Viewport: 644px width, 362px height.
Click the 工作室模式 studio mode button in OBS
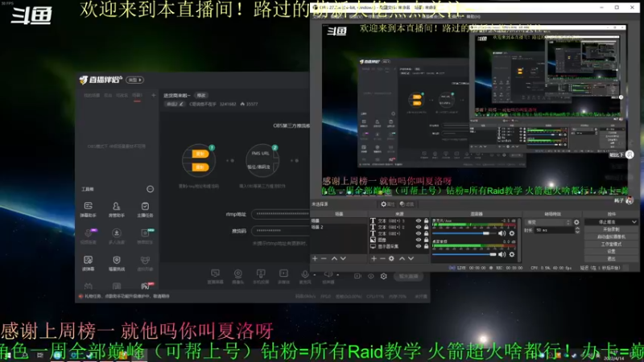click(611, 244)
